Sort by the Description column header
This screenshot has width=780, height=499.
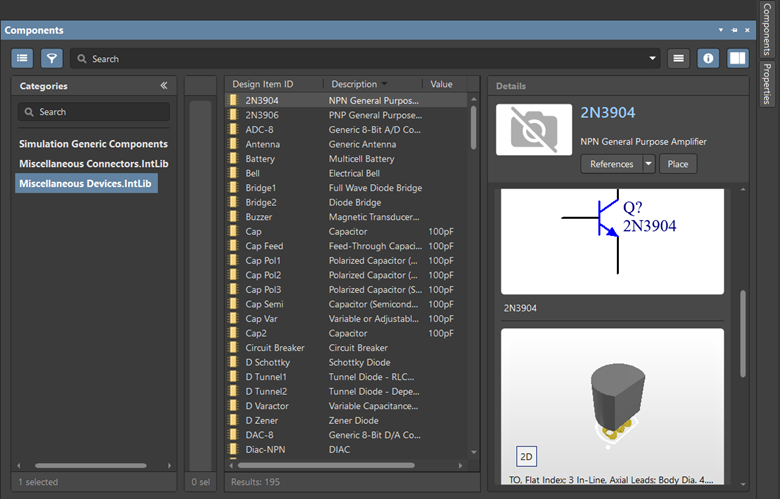pos(354,84)
